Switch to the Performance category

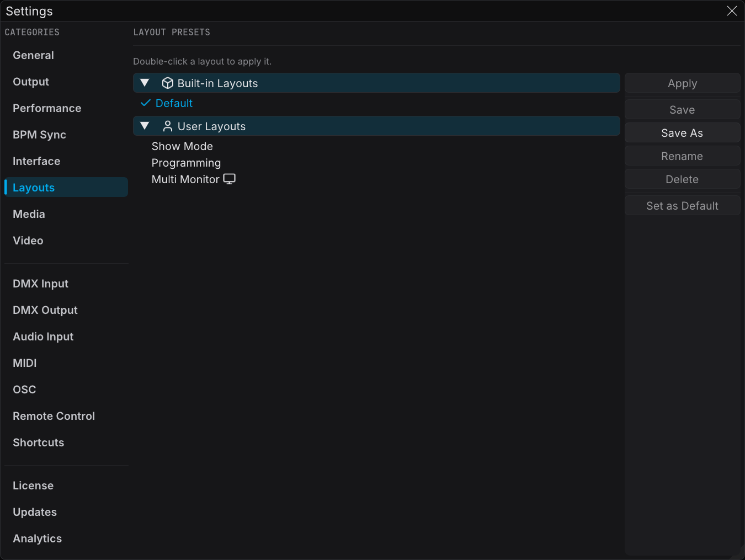[66, 108]
